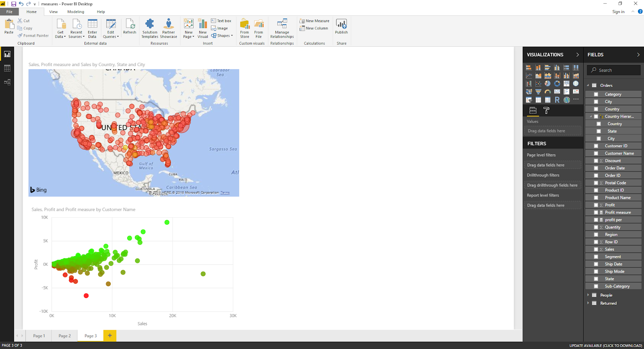Publish the report
The height and width of the screenshot is (349, 644).
pos(341,27)
